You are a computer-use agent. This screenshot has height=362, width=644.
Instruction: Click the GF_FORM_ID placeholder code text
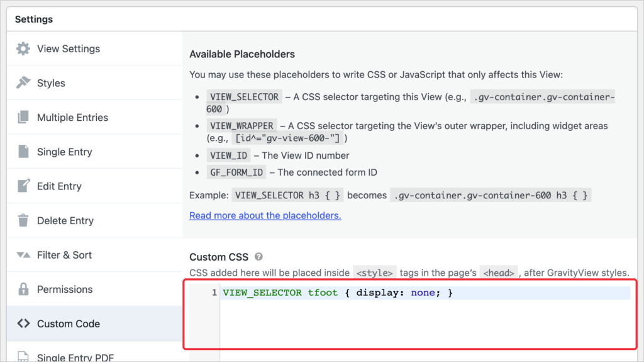[x=236, y=173]
